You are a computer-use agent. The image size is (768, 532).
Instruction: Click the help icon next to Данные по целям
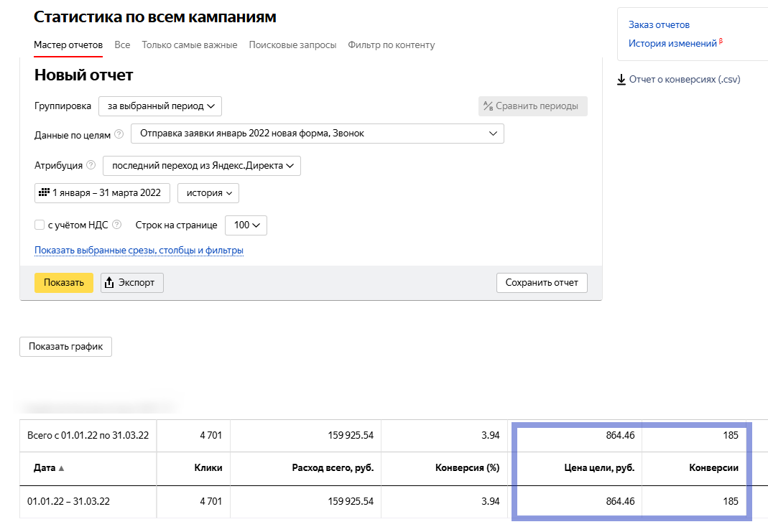click(119, 134)
